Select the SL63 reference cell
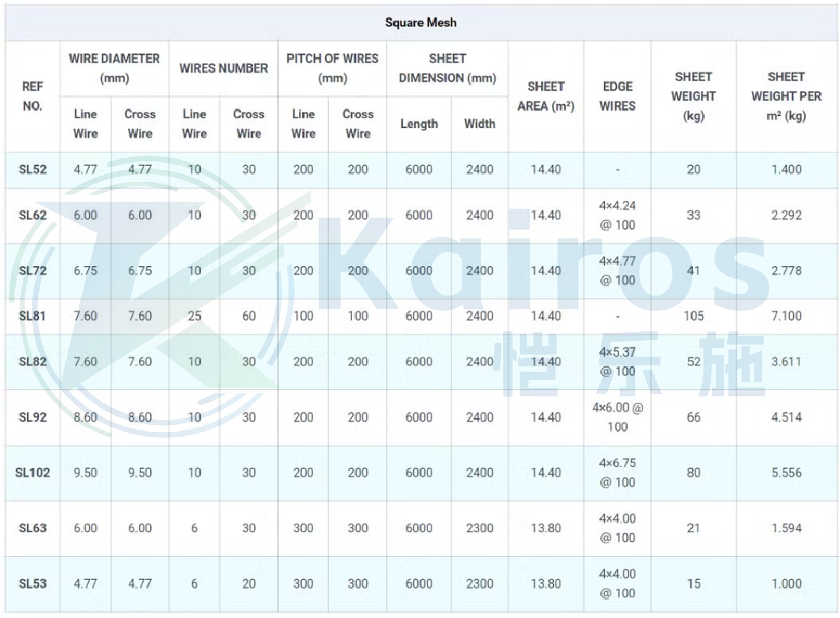This screenshot has height=618, width=840. coord(33,528)
